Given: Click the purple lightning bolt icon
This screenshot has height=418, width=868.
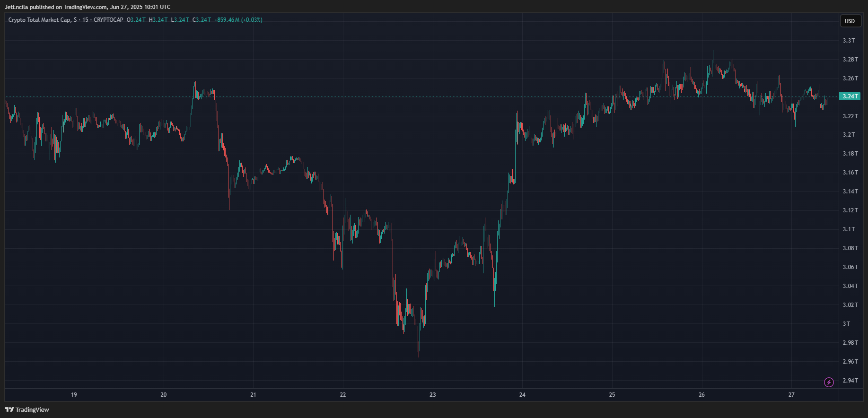Looking at the screenshot, I should coord(829,382).
